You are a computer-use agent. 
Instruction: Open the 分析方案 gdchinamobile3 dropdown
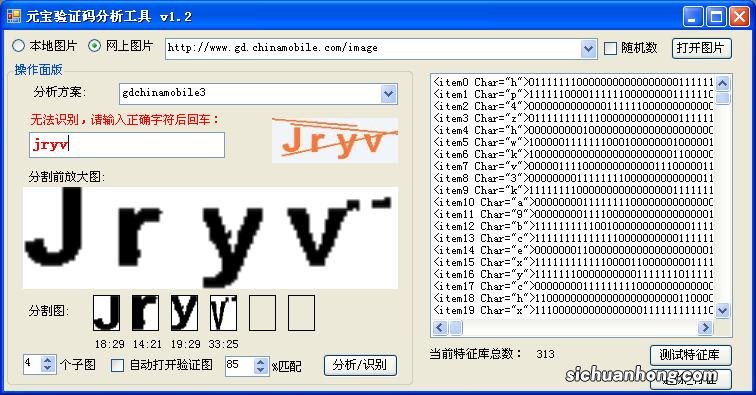(389, 94)
